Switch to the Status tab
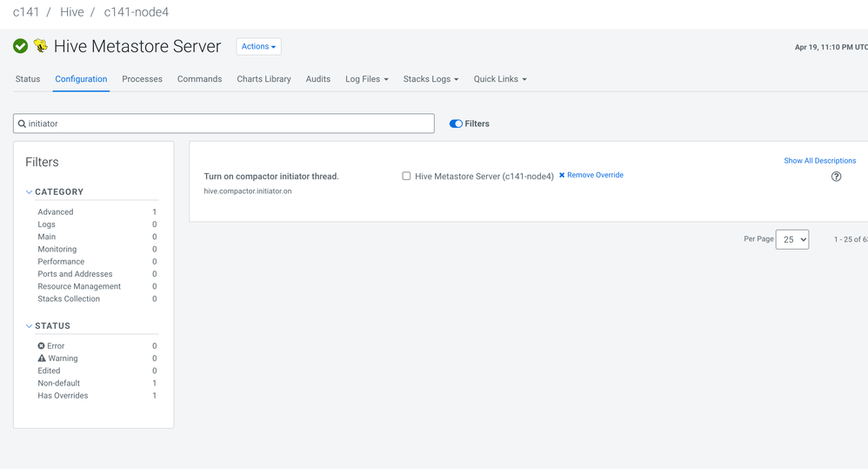The width and height of the screenshot is (868, 469). point(28,79)
